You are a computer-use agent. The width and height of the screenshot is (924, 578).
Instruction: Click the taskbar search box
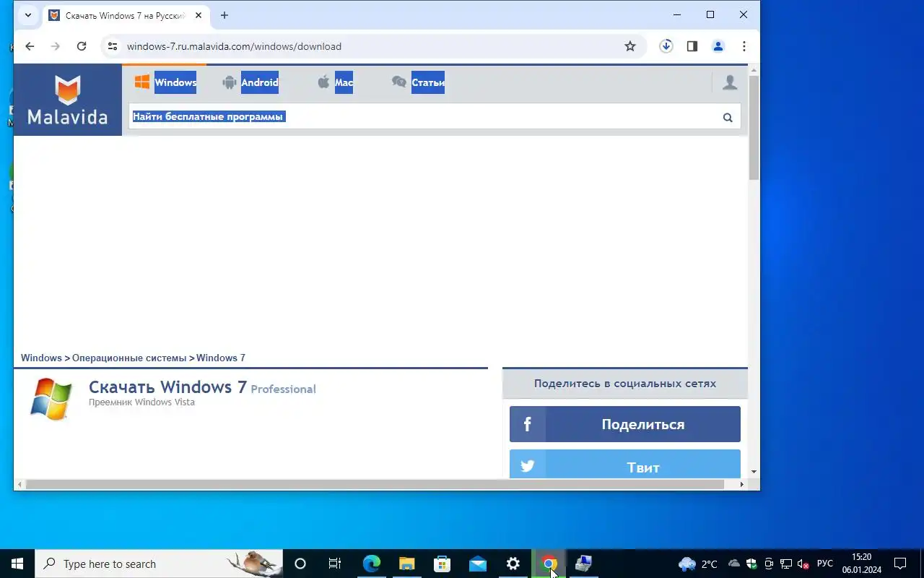(159, 564)
